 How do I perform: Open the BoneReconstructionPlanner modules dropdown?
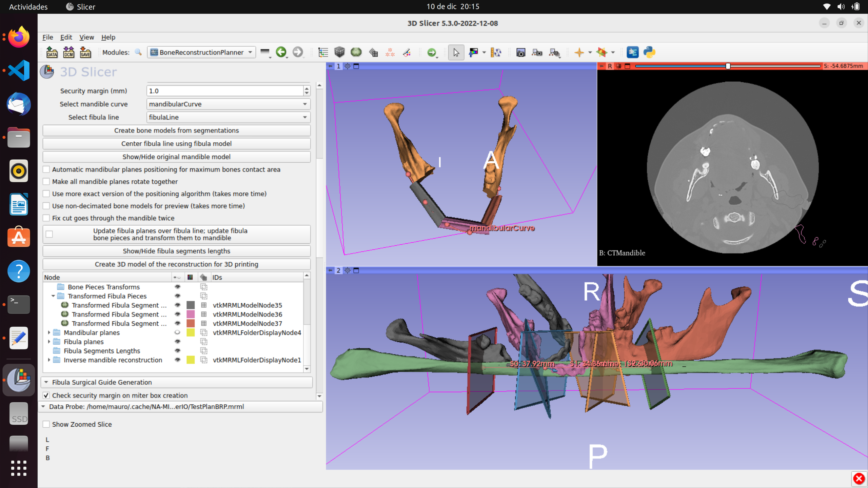point(201,52)
